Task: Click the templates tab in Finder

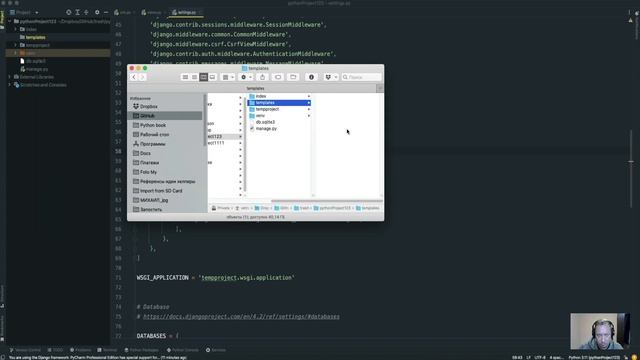Action: pos(252,88)
